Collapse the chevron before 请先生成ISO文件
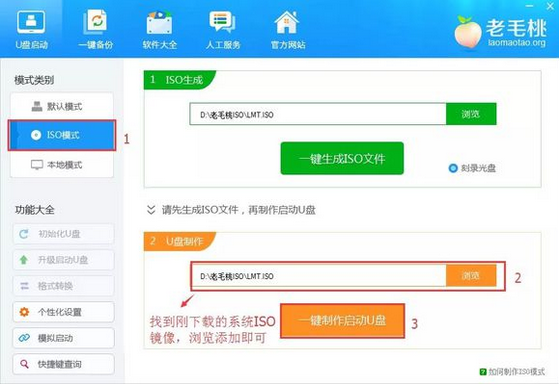This screenshot has height=388, width=559. [x=151, y=210]
